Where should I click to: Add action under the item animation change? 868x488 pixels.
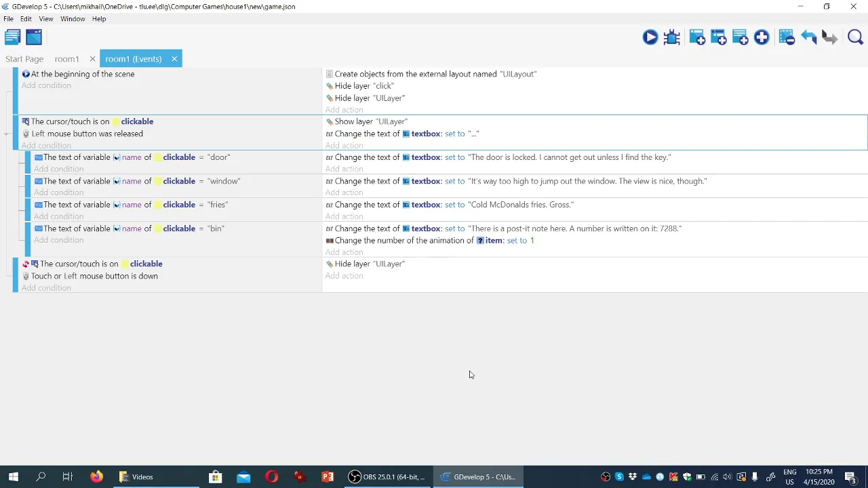(344, 252)
